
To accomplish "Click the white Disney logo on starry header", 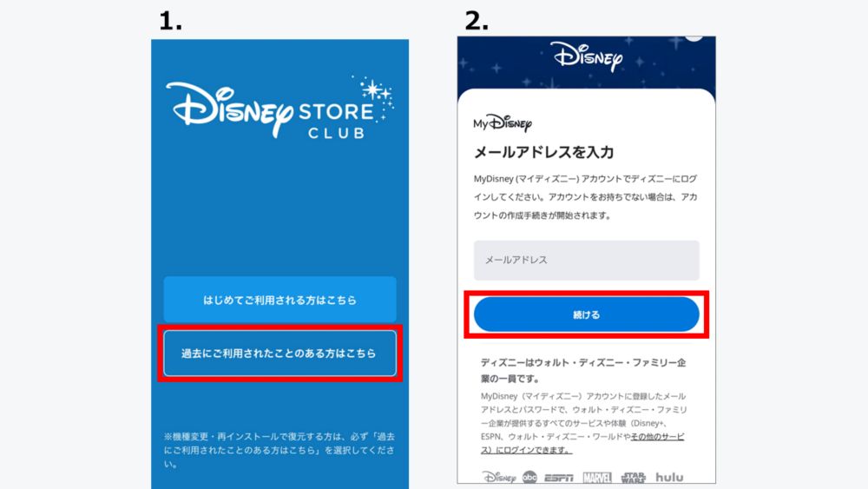I will coord(587,56).
